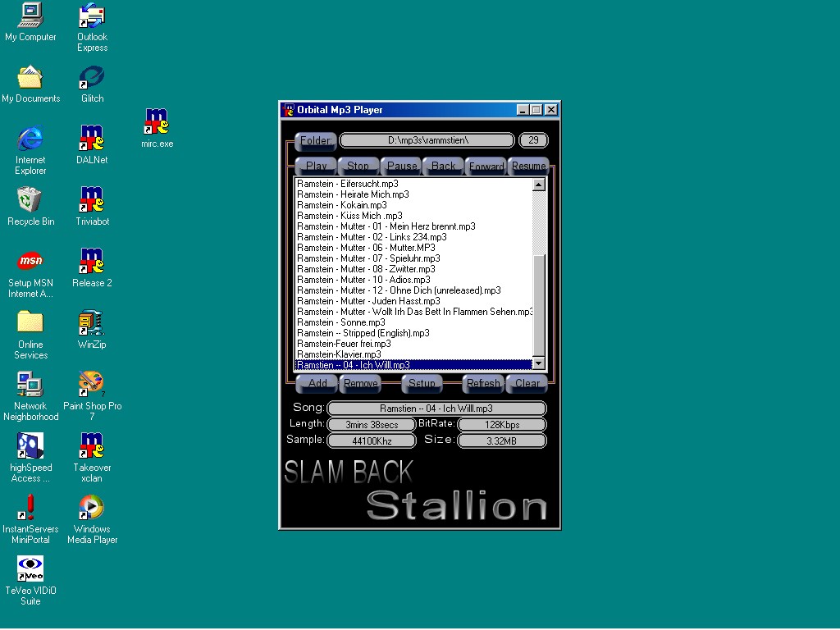Open the TeVeo VIDiO Suite icon
840x630 pixels.
[x=30, y=569]
